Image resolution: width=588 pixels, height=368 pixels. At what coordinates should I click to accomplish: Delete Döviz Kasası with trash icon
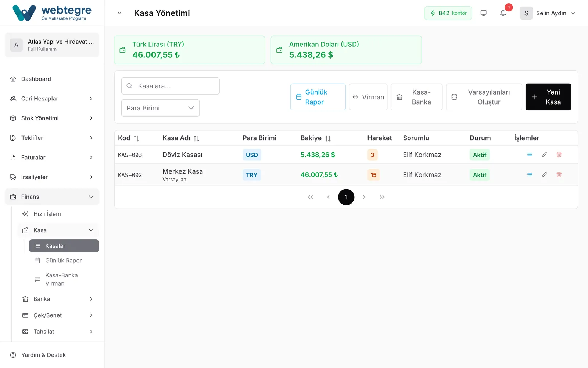[559, 155]
